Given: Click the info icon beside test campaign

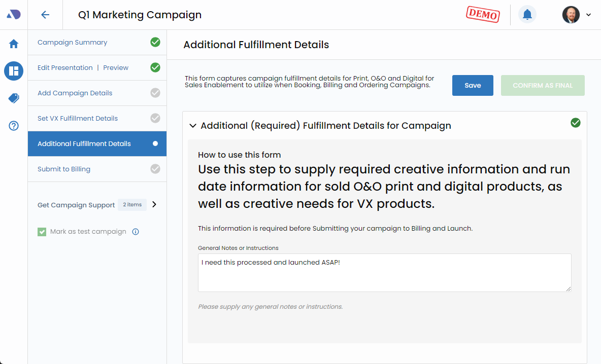Looking at the screenshot, I should [136, 232].
